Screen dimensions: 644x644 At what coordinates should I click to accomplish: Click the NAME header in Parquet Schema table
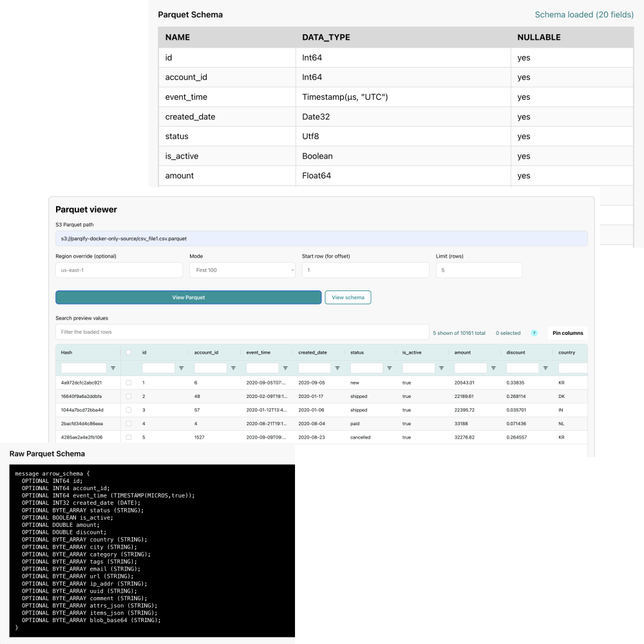click(x=178, y=37)
